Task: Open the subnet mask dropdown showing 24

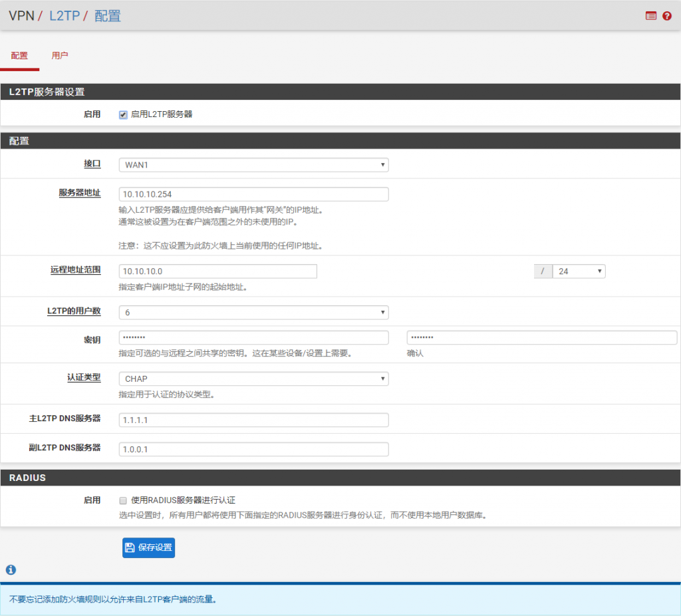Action: 578,271
